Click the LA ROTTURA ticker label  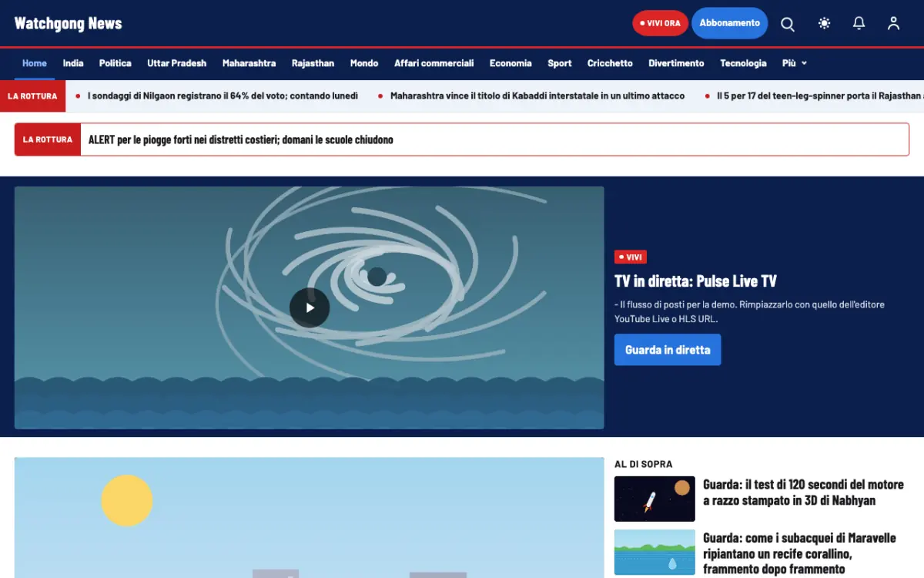pos(32,96)
